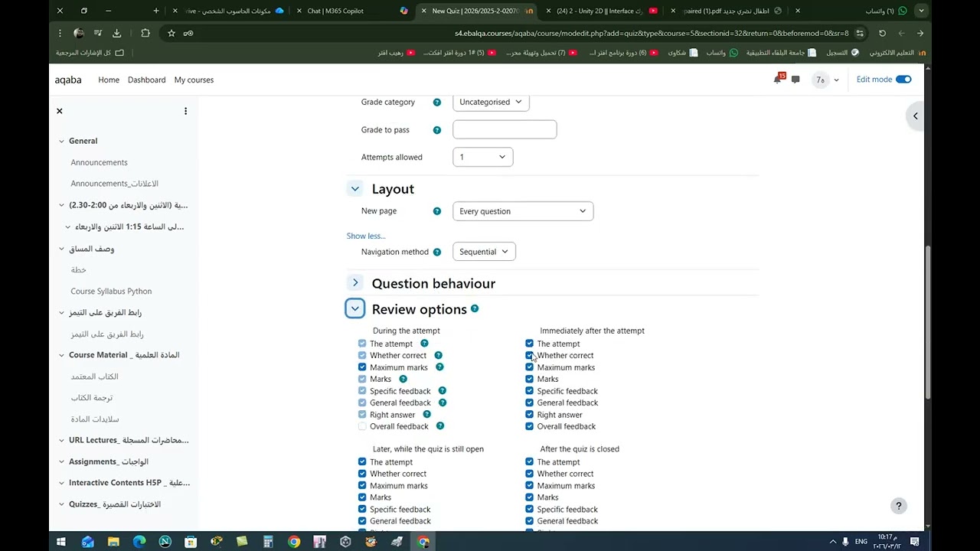Screen dimensions: 980x551
Task: Uncheck 'Maximum marks' under Immediately after the attempt
Action: (x=529, y=367)
